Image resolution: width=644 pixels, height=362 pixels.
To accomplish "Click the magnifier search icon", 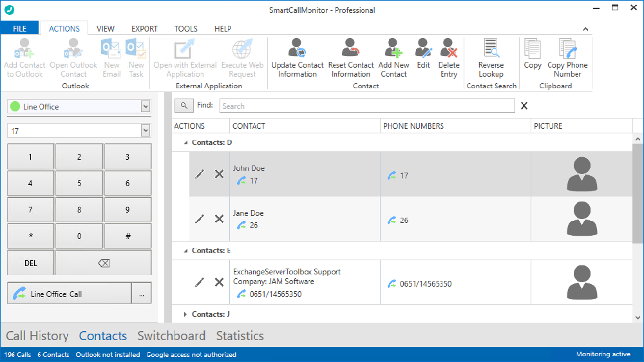I will pos(184,106).
